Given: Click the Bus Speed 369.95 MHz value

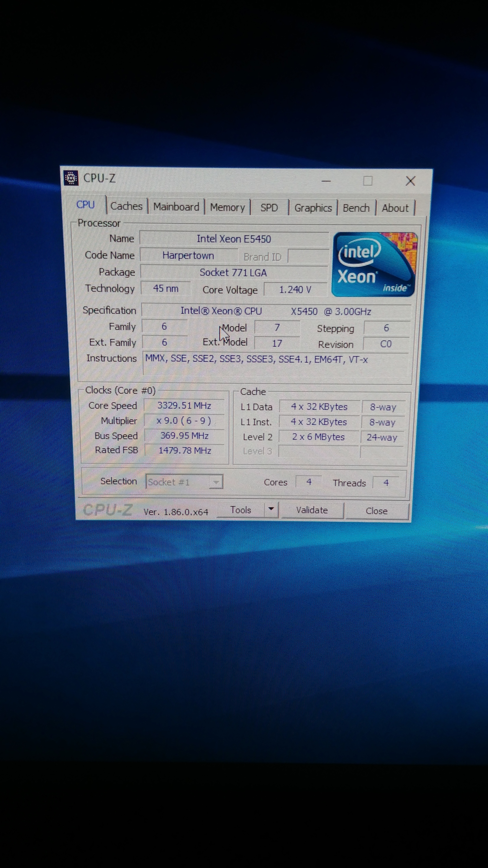Looking at the screenshot, I should (x=184, y=435).
